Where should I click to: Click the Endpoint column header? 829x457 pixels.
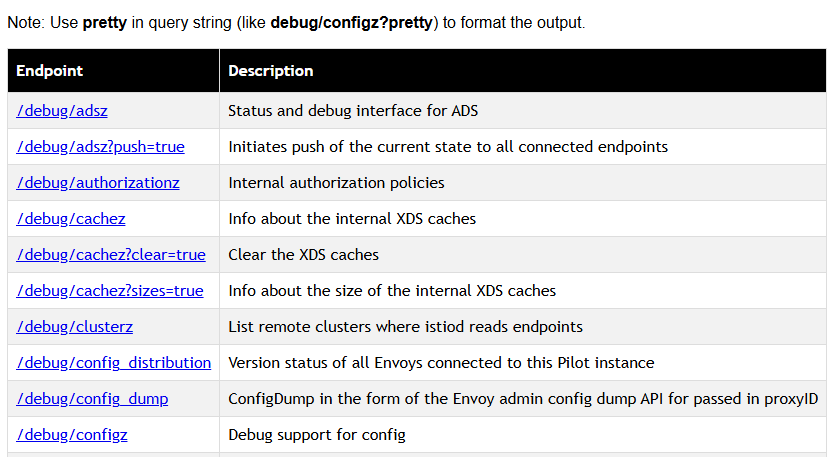pyautogui.click(x=50, y=71)
